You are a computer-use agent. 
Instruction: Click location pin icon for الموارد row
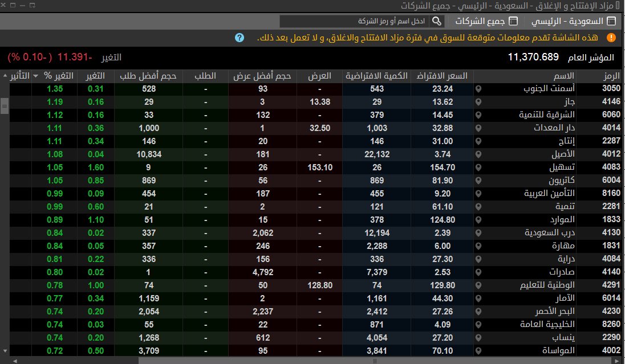(x=478, y=220)
